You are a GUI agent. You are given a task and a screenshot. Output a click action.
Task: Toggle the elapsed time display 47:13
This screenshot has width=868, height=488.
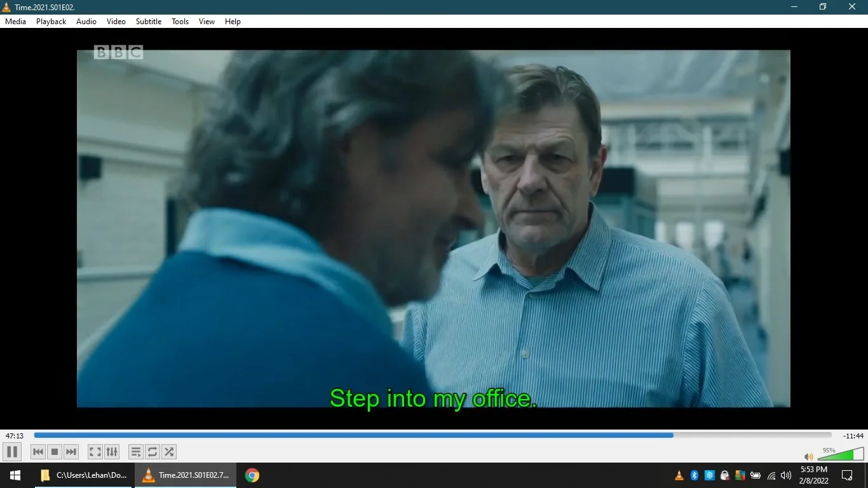(x=15, y=436)
